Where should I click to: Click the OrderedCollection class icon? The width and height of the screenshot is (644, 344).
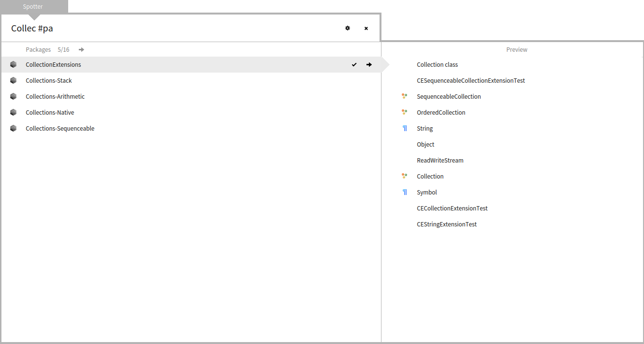(405, 112)
